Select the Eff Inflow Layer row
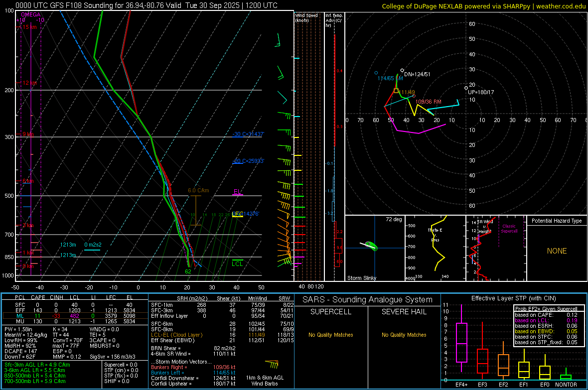Screen dimensions: 588x390 (x=222, y=316)
